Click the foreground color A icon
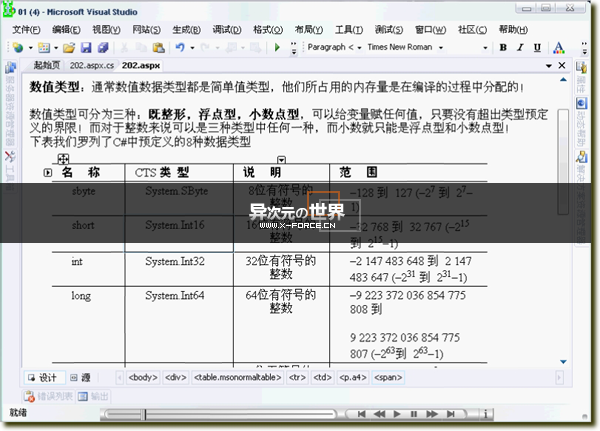This screenshot has height=431, width=600. coord(559,47)
